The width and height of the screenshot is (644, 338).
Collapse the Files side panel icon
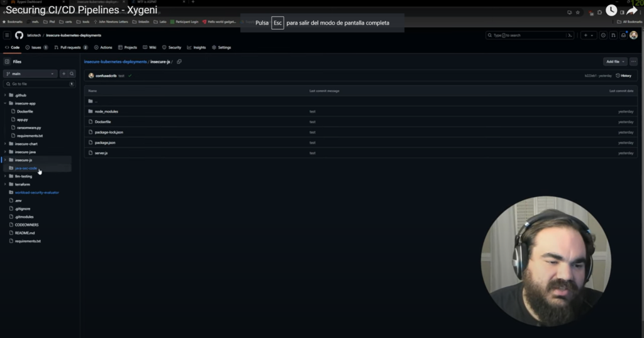coord(7,62)
